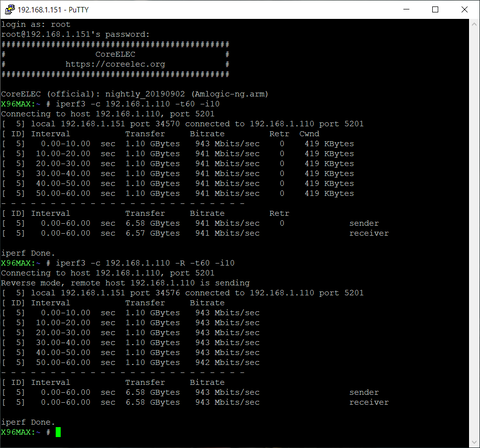This screenshot has width=480, height=448.
Task: Select the text 'https://coreelec.org'
Action: tap(115, 64)
